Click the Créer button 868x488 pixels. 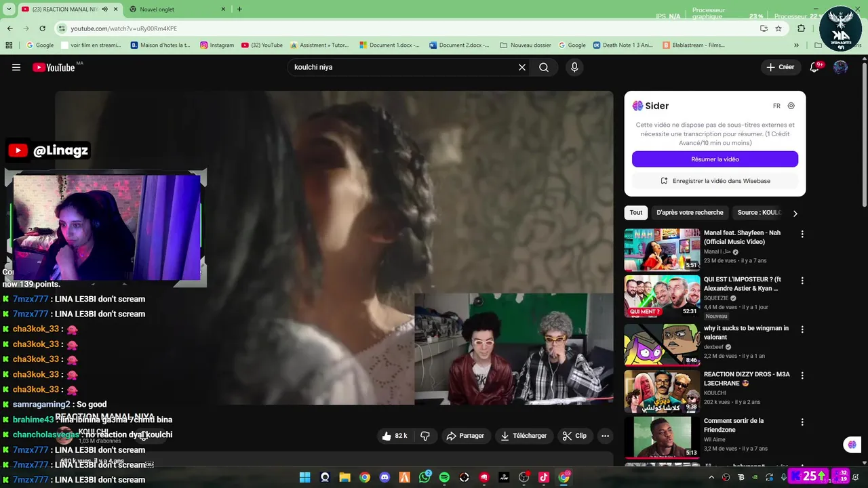point(780,67)
